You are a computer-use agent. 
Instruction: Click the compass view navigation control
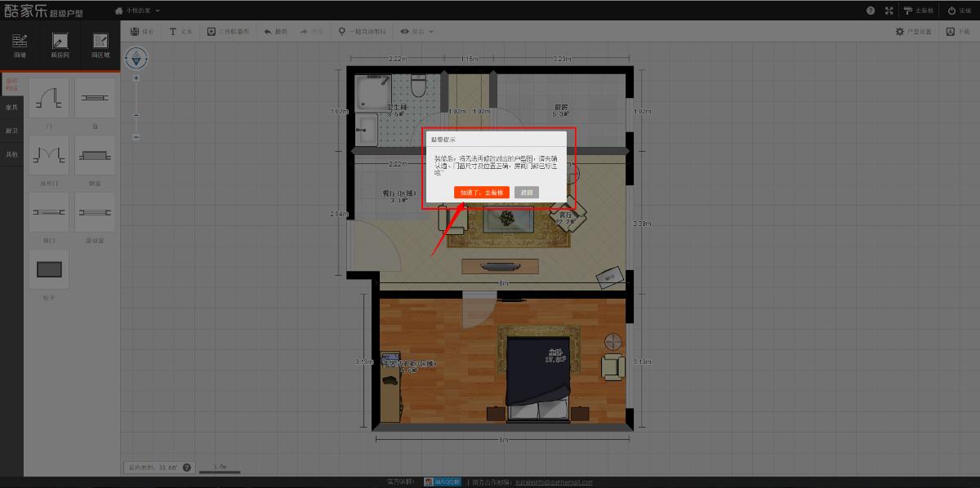pos(136,58)
